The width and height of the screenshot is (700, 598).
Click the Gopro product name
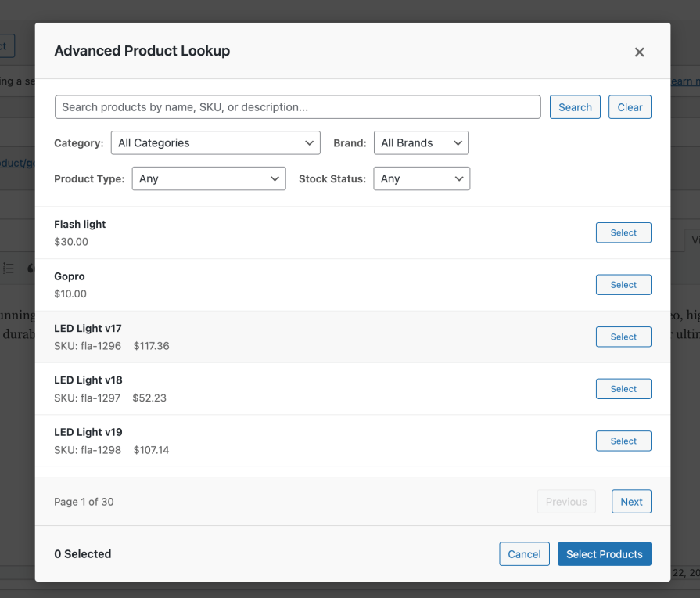(x=70, y=276)
